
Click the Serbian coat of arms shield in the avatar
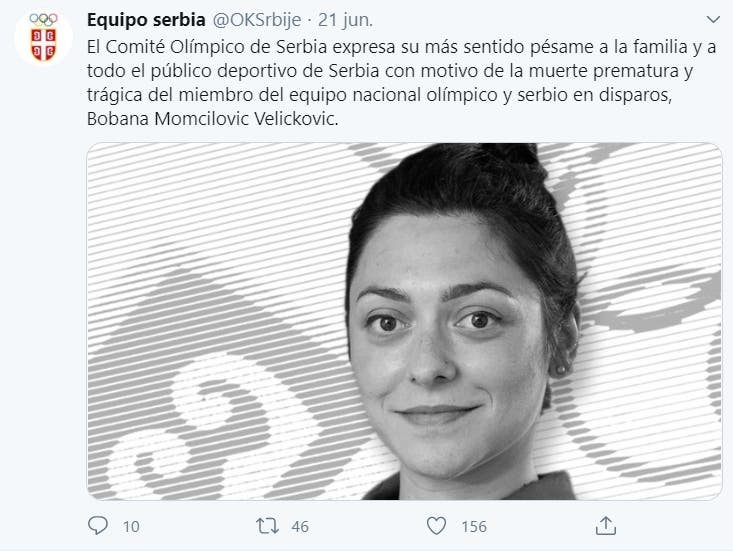(x=43, y=44)
